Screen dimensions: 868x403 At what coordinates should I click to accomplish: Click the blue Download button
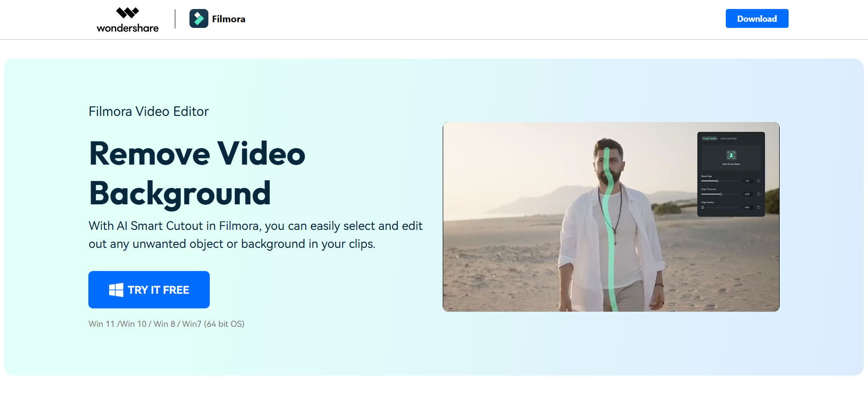click(x=756, y=18)
